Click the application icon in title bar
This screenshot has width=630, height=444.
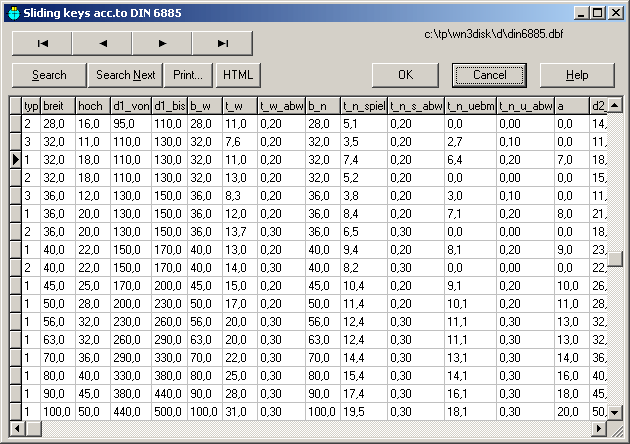click(12, 12)
